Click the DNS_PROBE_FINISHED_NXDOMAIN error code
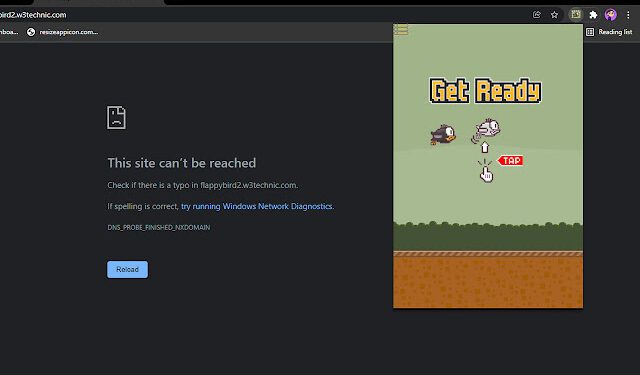The height and width of the screenshot is (375, 640). tap(159, 227)
